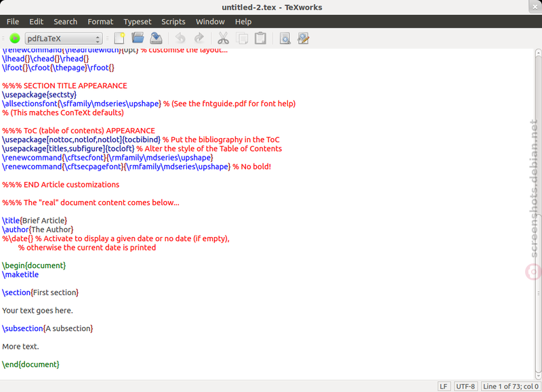Paste with the clipboard icon

click(260, 39)
